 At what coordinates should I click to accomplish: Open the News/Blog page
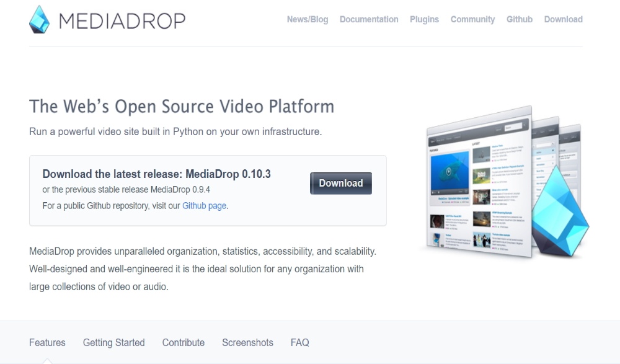[x=308, y=19]
